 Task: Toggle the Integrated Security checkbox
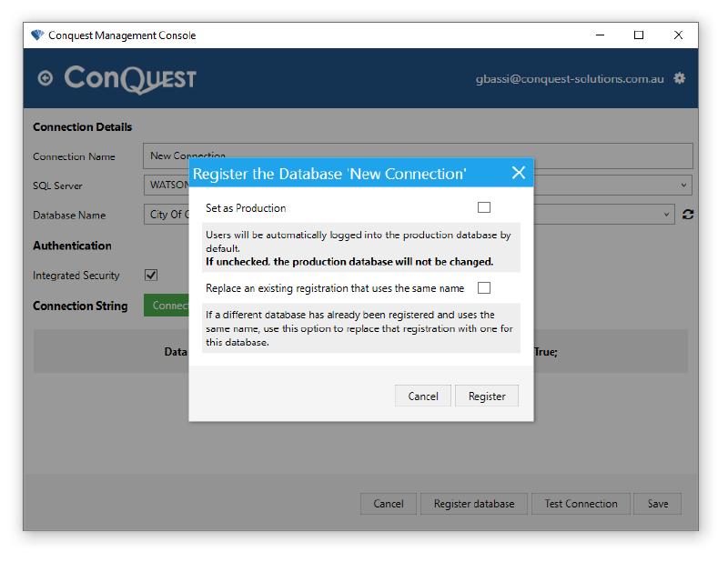click(x=151, y=275)
